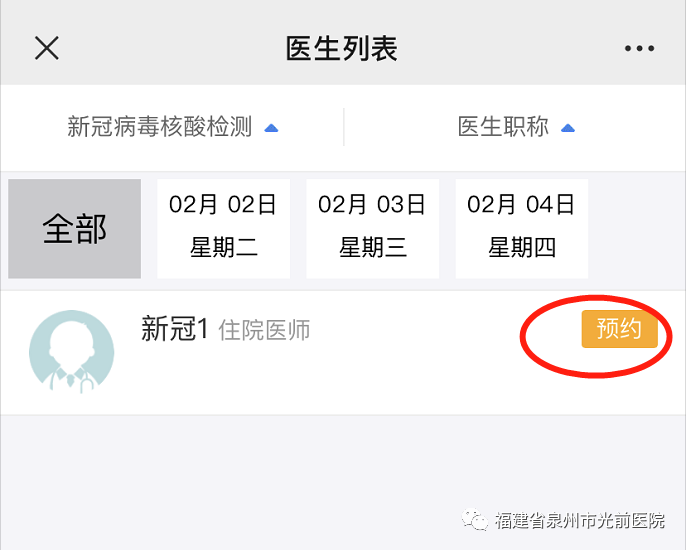This screenshot has height=550, width=686.
Task: Expand the 医生职称 title filter dropdown
Action: tap(504, 128)
